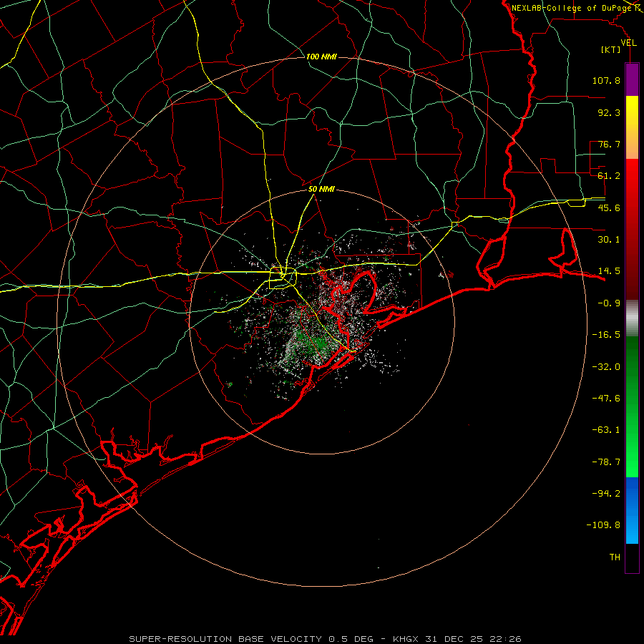Click the 30.1 velocity legend value
The image size is (644, 644).
tap(609, 240)
